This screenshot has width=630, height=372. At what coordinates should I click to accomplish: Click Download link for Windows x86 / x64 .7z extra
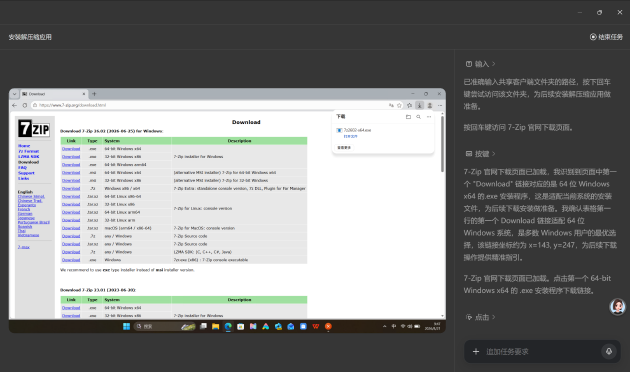pos(71,188)
